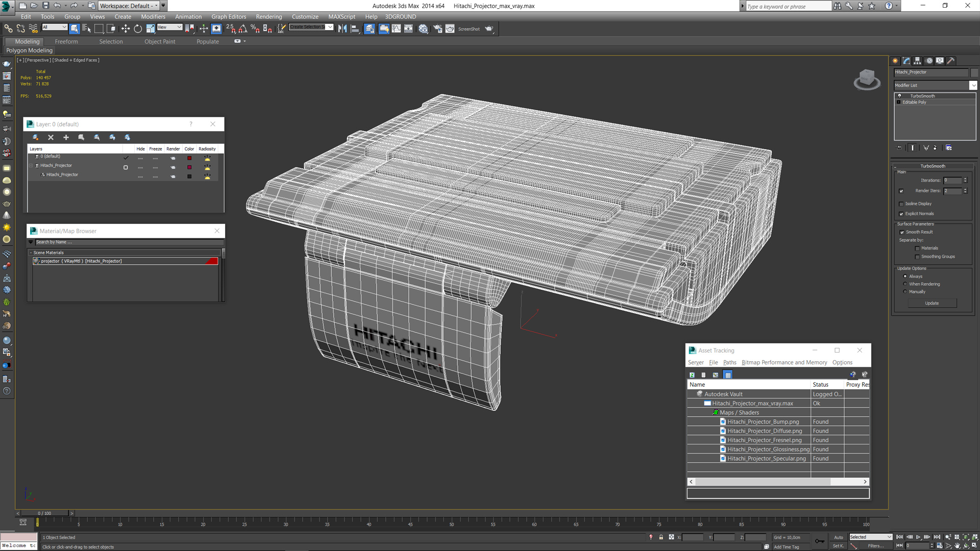Open the Material Editor toolbar icon
This screenshot has height=551, width=980.
(x=423, y=29)
